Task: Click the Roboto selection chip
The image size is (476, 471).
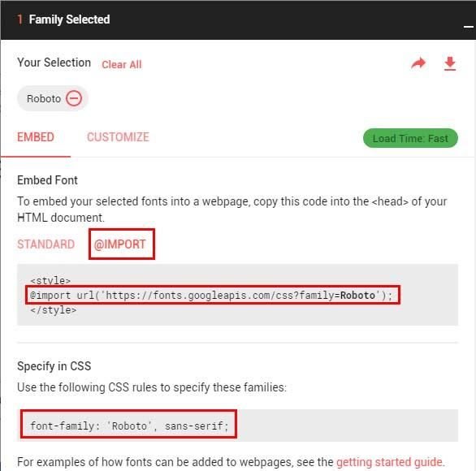Action: tap(53, 98)
